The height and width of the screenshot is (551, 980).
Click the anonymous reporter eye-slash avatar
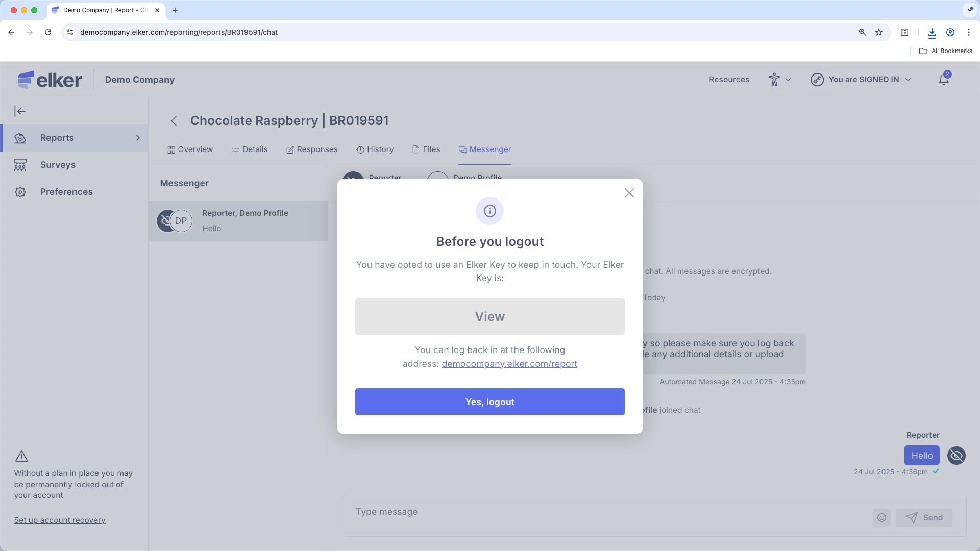click(956, 456)
